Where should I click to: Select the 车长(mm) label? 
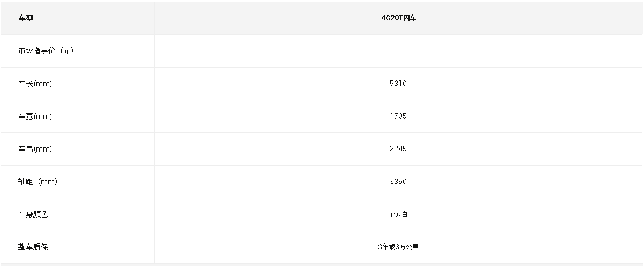(x=35, y=84)
